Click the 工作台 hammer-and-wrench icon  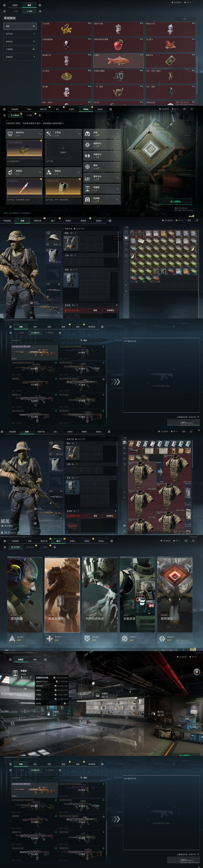(x=49, y=134)
